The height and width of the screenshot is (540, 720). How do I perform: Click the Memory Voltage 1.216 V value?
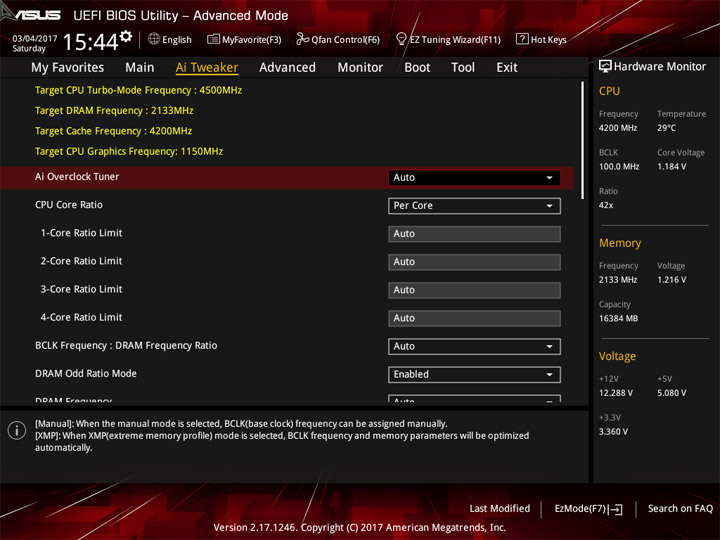[x=671, y=280]
